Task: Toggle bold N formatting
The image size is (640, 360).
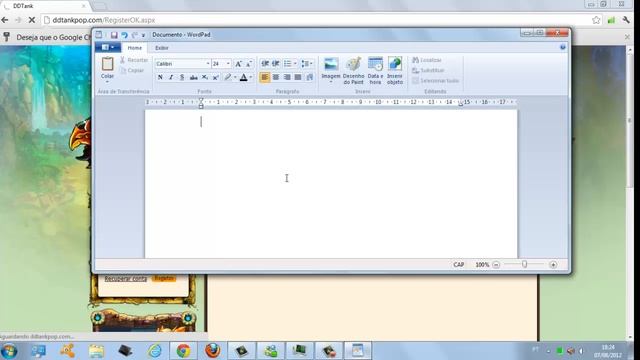Action: (x=160, y=77)
